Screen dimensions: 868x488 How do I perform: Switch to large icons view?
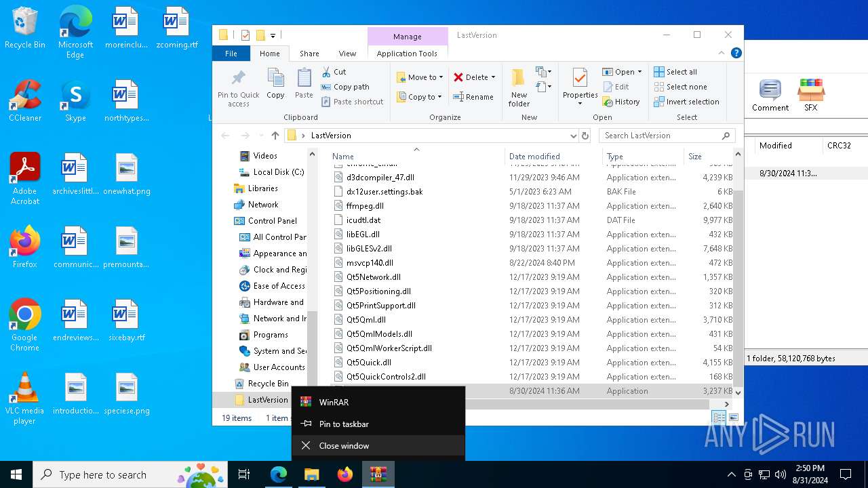(x=733, y=418)
